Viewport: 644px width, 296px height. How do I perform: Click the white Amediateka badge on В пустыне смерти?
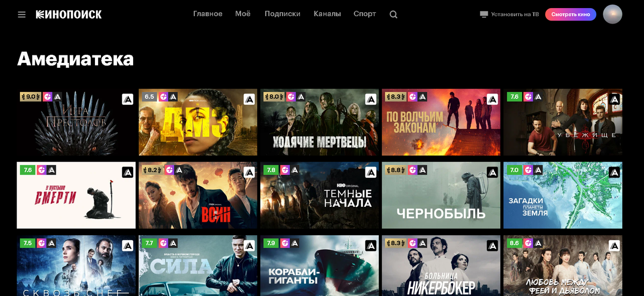click(x=127, y=172)
